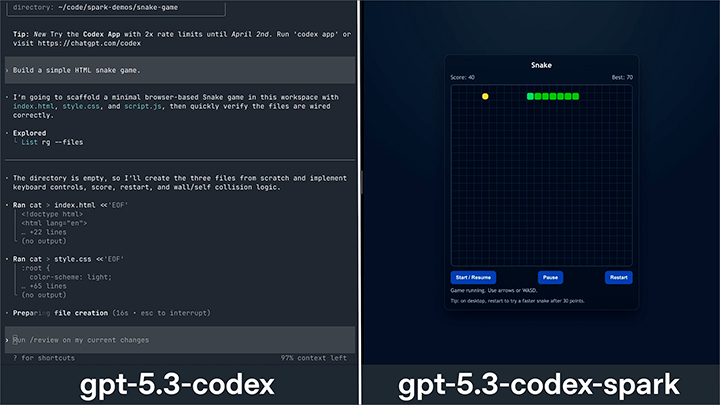Open the https://chatgpt.com/codex link
The image size is (720, 405).
[x=89, y=44]
